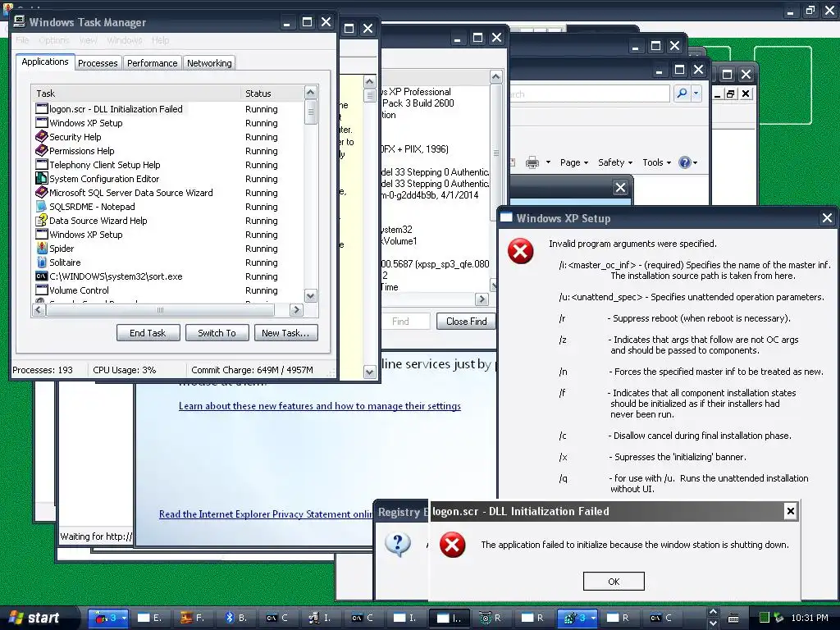Click the Internet Explorer search magnifier icon
This screenshot has height=630, width=840.
(x=682, y=94)
